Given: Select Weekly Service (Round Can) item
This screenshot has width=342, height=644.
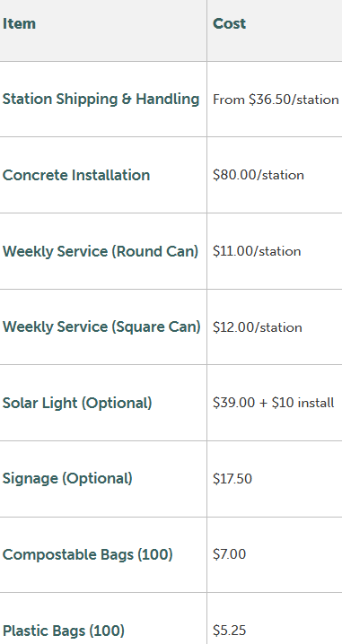Looking at the screenshot, I should click(x=101, y=251).
